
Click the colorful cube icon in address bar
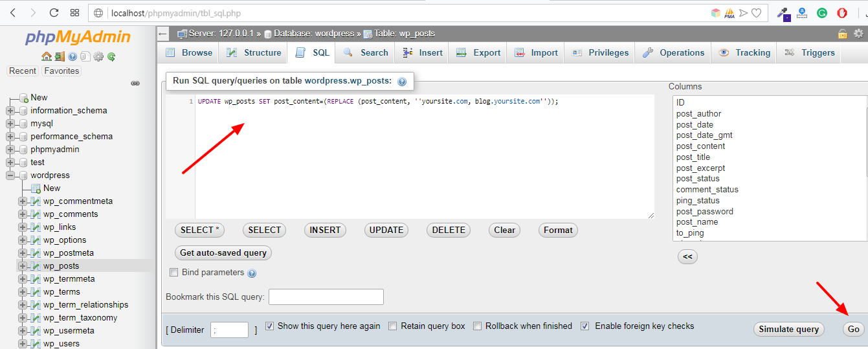tap(715, 12)
